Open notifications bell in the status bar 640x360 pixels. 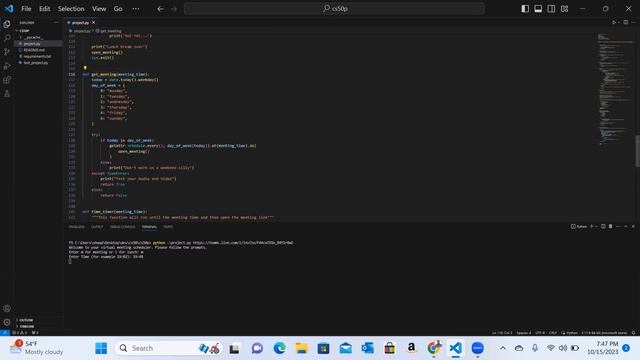point(633,333)
